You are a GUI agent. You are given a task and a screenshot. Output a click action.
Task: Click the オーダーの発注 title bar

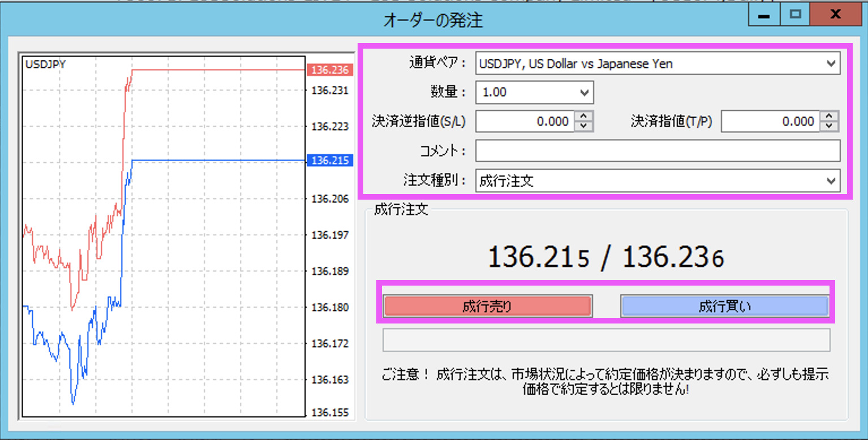point(433,21)
